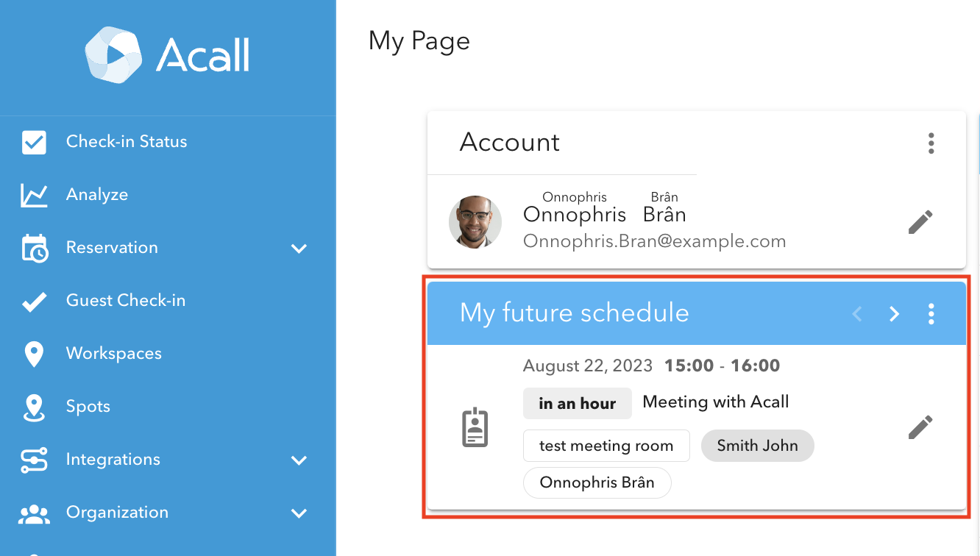This screenshot has width=980, height=556.
Task: Expand the Organization submenu chevron
Action: (299, 513)
